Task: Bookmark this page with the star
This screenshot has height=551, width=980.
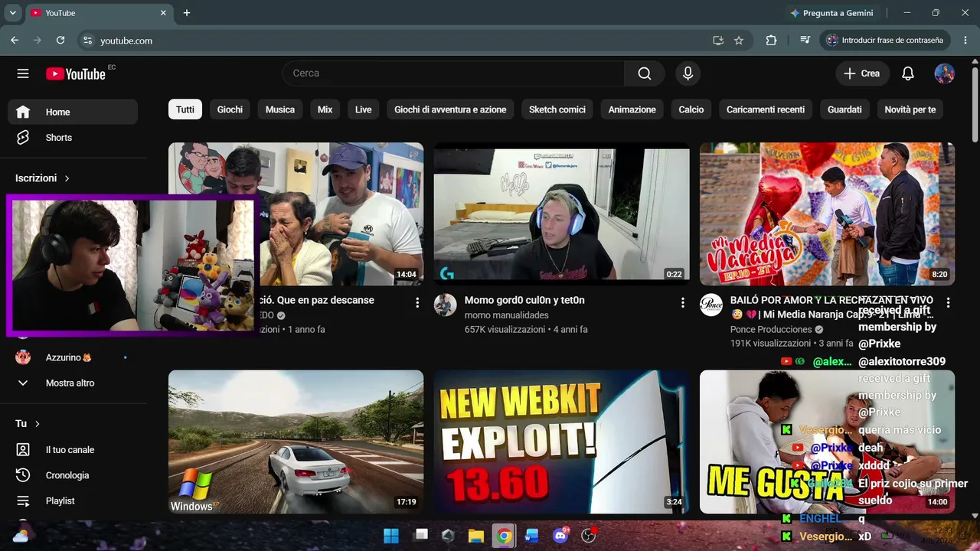Action: (739, 41)
